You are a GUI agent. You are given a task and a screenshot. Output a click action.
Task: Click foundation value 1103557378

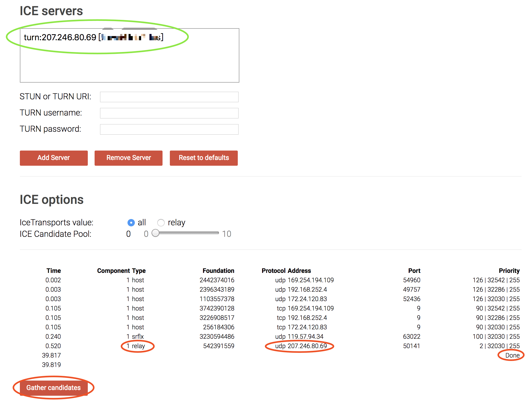(x=217, y=299)
